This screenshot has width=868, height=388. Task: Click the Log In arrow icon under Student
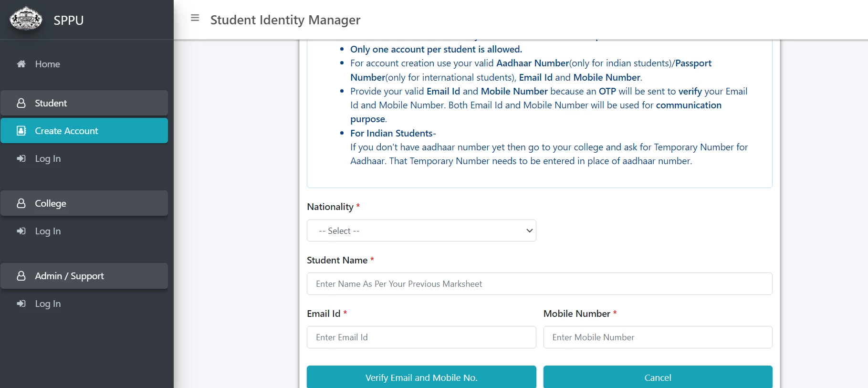coord(21,158)
